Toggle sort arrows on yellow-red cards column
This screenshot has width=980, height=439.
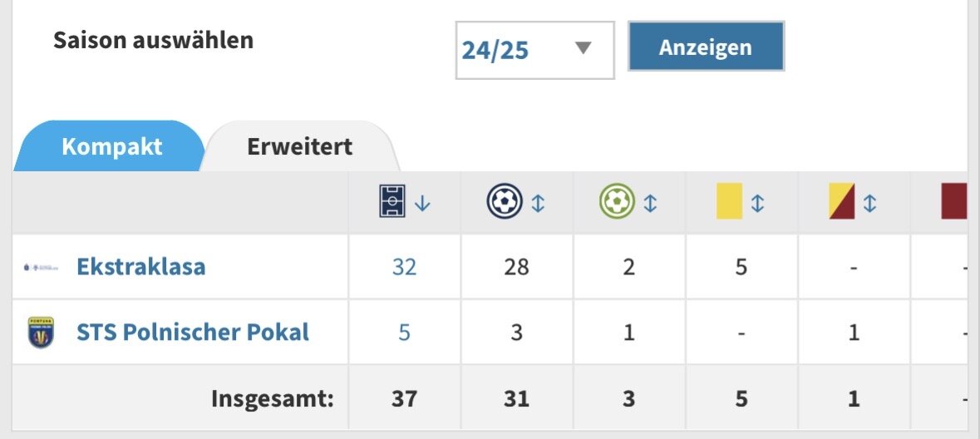click(x=870, y=203)
